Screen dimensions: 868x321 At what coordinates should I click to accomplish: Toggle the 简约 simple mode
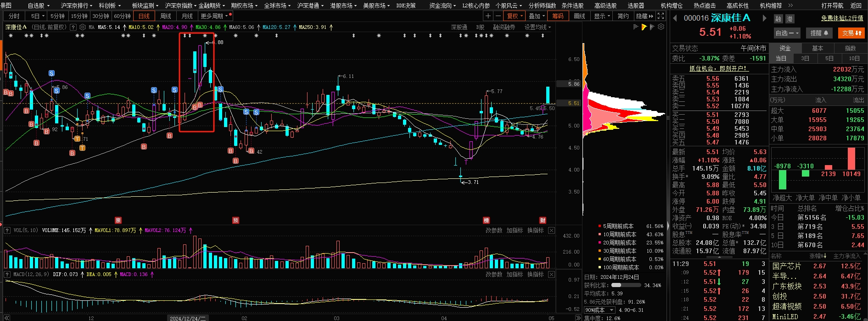(623, 16)
